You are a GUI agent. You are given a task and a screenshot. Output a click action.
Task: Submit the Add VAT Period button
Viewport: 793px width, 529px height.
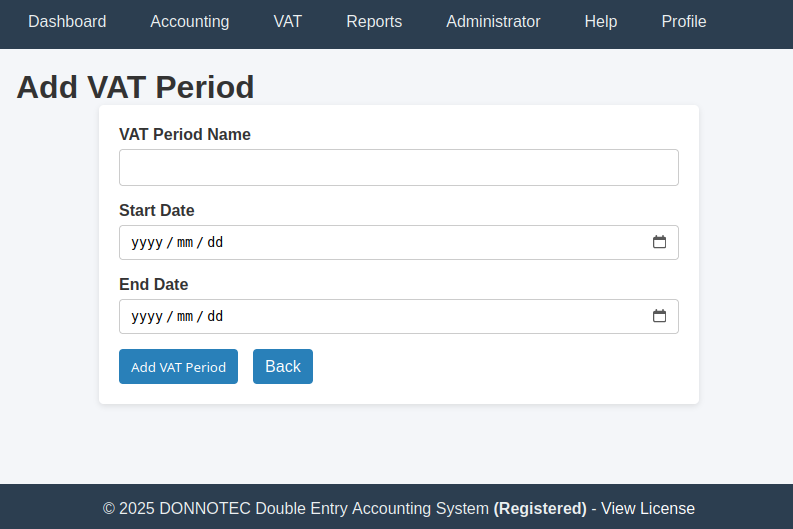pyautogui.click(x=179, y=366)
